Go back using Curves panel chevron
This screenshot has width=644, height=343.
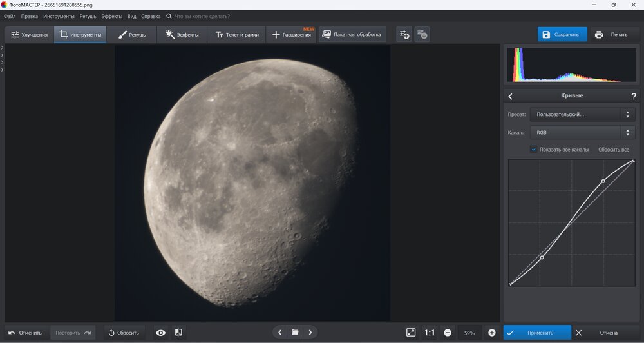(511, 96)
